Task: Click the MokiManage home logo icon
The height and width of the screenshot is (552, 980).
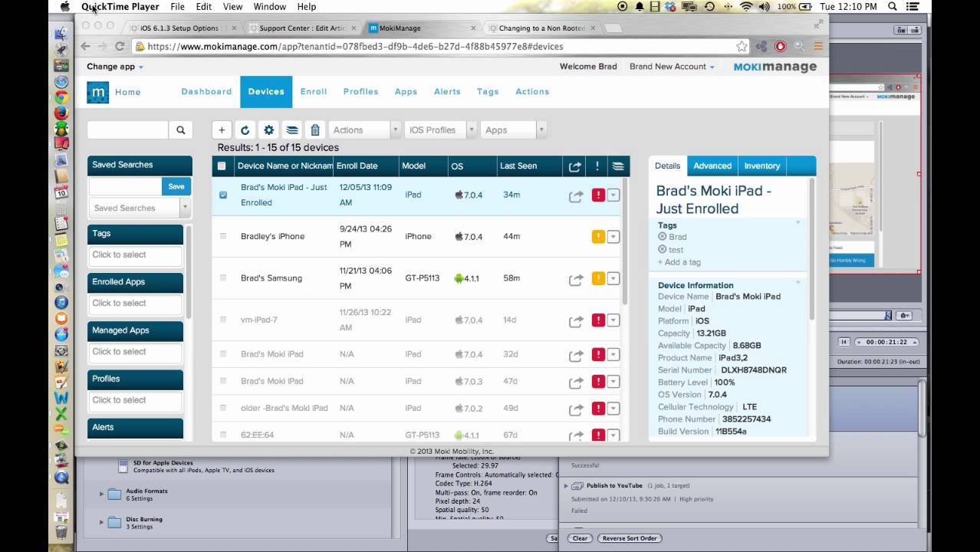Action: pyautogui.click(x=97, y=92)
